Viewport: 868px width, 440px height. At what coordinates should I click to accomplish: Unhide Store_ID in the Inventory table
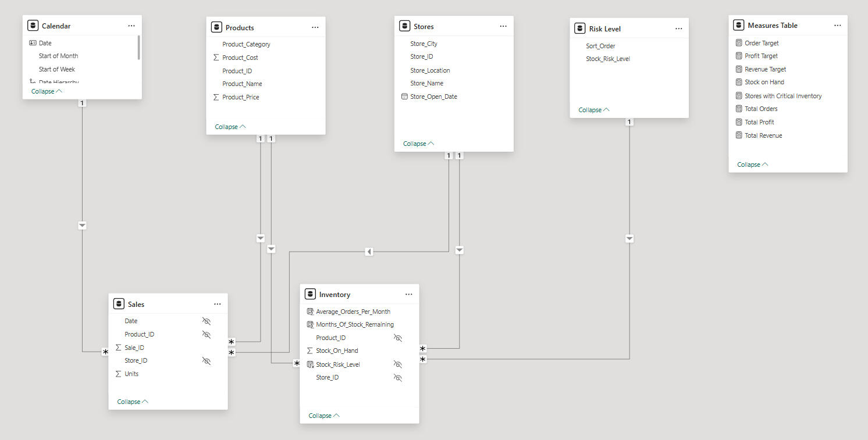click(398, 378)
